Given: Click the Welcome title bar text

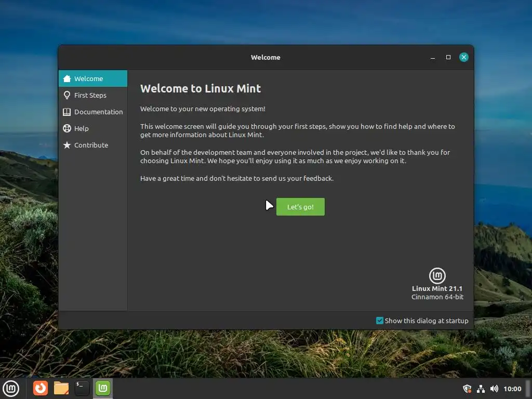Looking at the screenshot, I should point(265,57).
